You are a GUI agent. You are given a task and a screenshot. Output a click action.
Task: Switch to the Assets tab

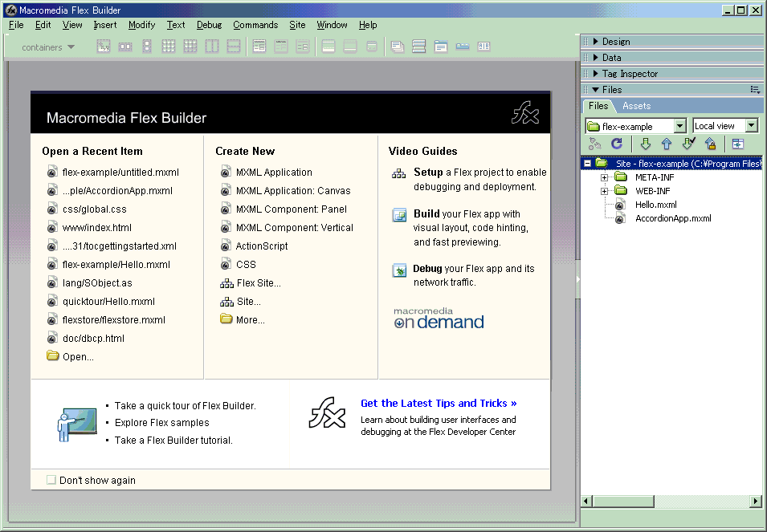(636, 106)
